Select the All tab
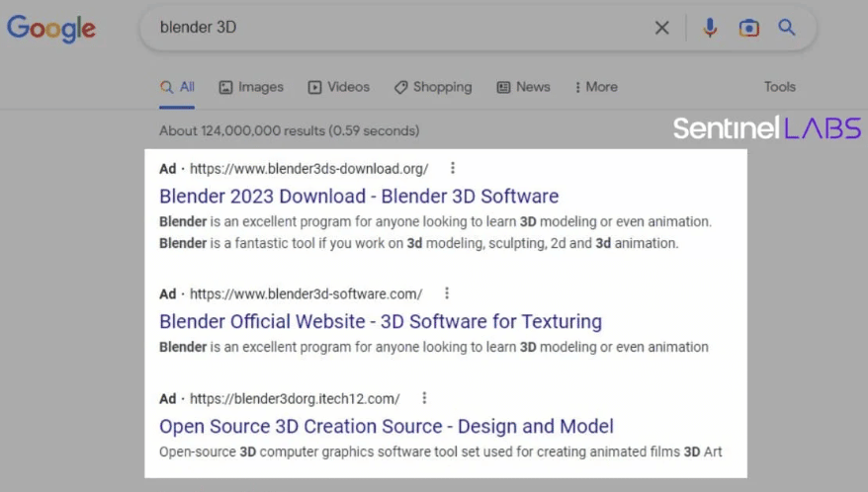This screenshot has width=868, height=492. click(x=177, y=87)
